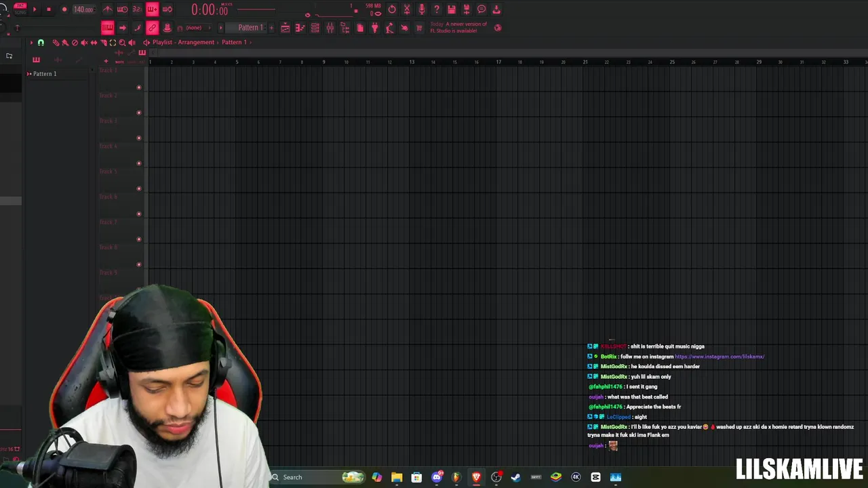This screenshot has width=868, height=488.
Task: Click bar 9 on Playlist timeline ruler
Action: pyautogui.click(x=323, y=62)
